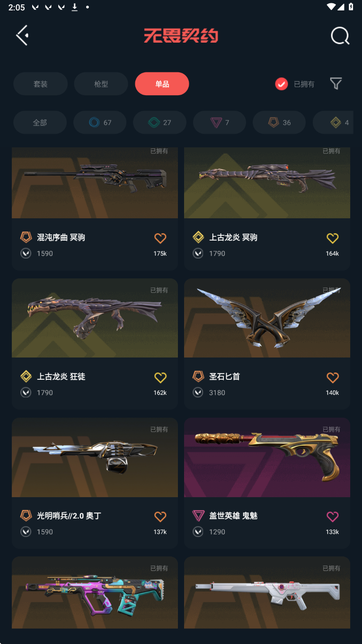Open the filter funnel icon
Image resolution: width=362 pixels, height=644 pixels.
point(336,84)
